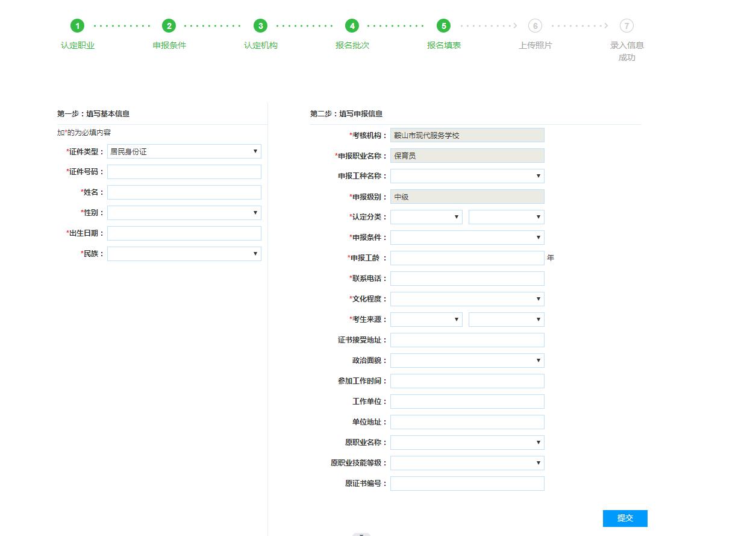Open the first 考生来源 dropdown

tap(426, 320)
